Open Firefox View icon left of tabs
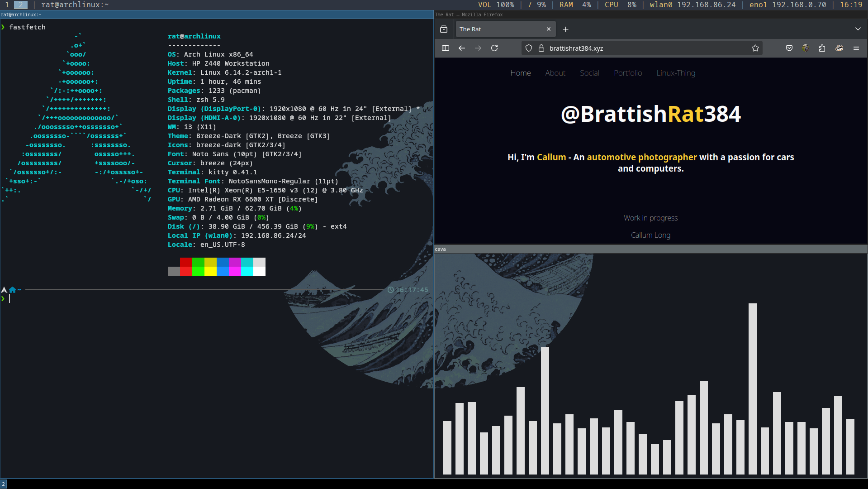The width and height of the screenshot is (868, 489). tap(444, 29)
